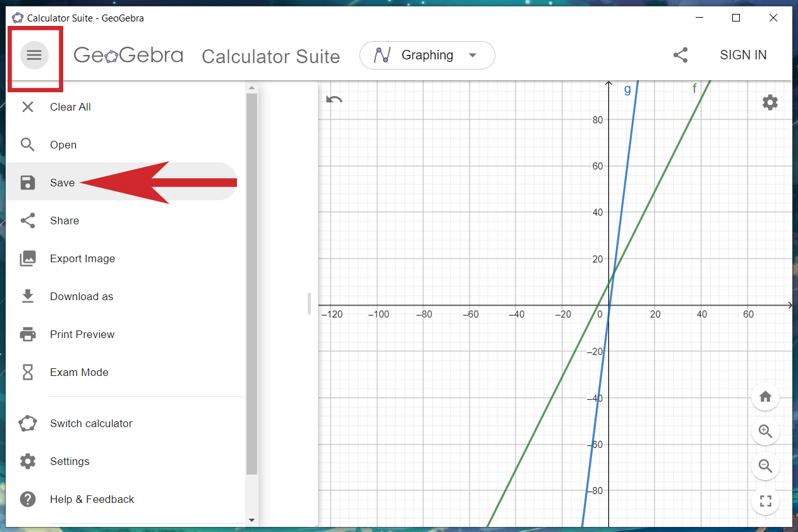Click the Calculator Suite title text
The width and height of the screenshot is (798, 532).
(270, 56)
